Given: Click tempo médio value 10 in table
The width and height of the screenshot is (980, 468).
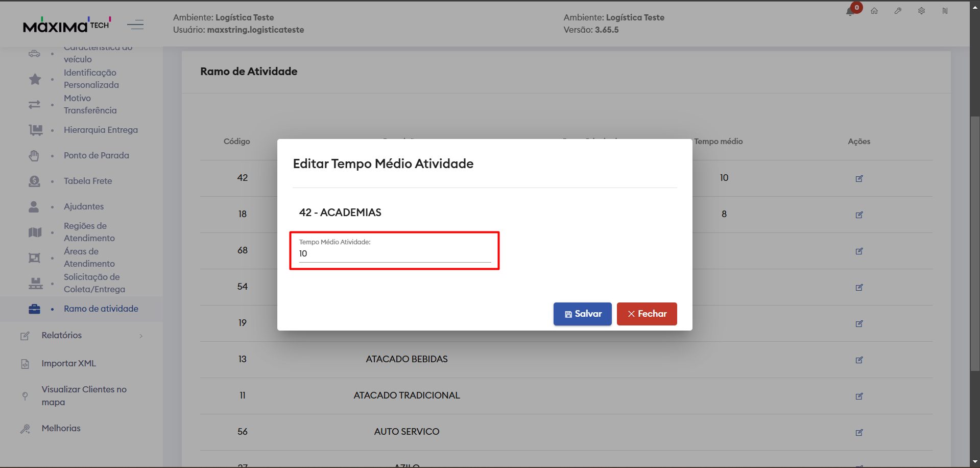Looking at the screenshot, I should (724, 178).
